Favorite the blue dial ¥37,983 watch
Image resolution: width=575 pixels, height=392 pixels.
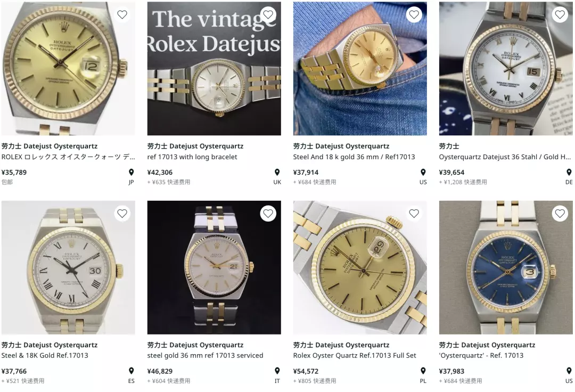(560, 214)
